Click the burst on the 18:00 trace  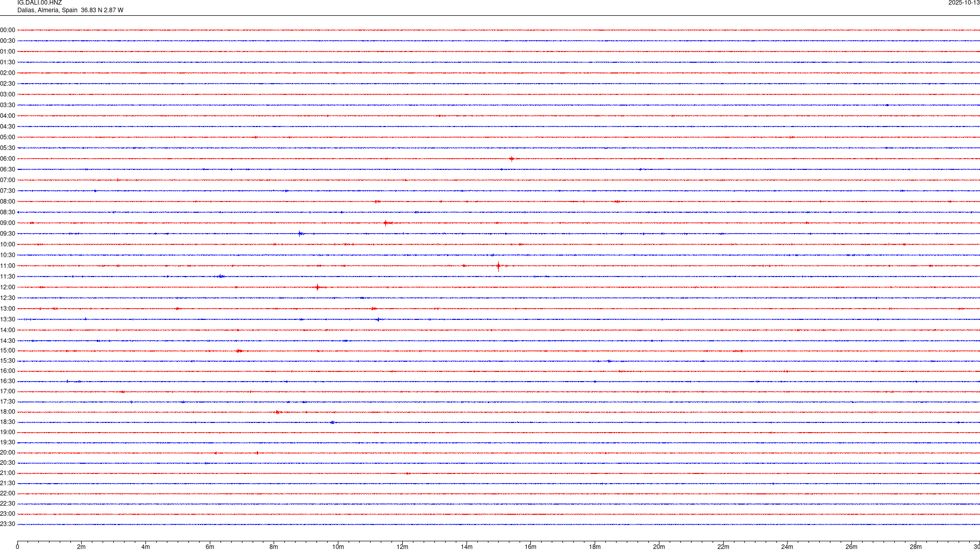[x=278, y=412]
